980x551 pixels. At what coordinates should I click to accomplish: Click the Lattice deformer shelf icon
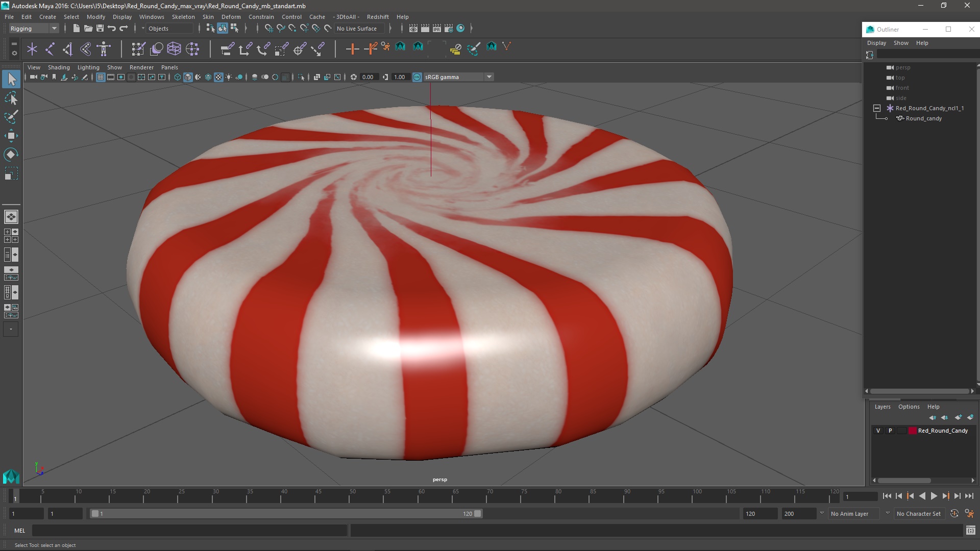[x=174, y=49]
